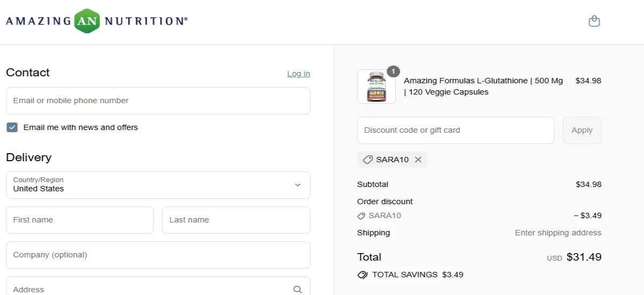Click the Enter shipping address text
The width and height of the screenshot is (644, 295).
[x=558, y=233]
